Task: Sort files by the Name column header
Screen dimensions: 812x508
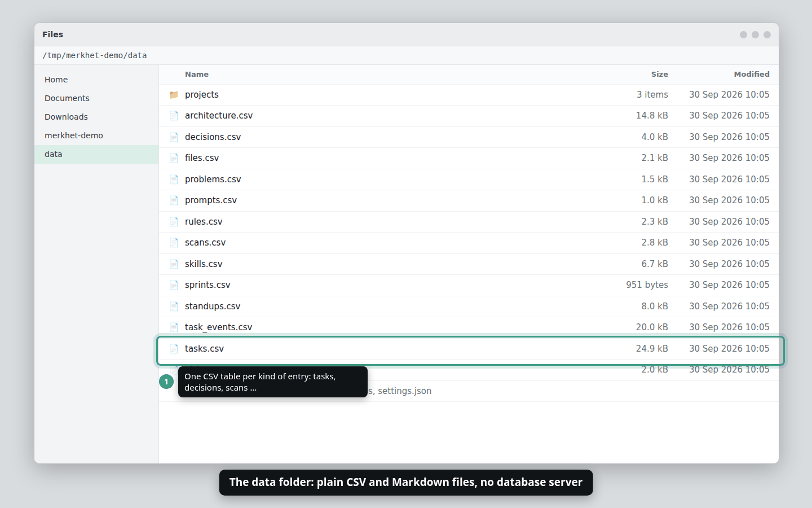Action: point(197,75)
